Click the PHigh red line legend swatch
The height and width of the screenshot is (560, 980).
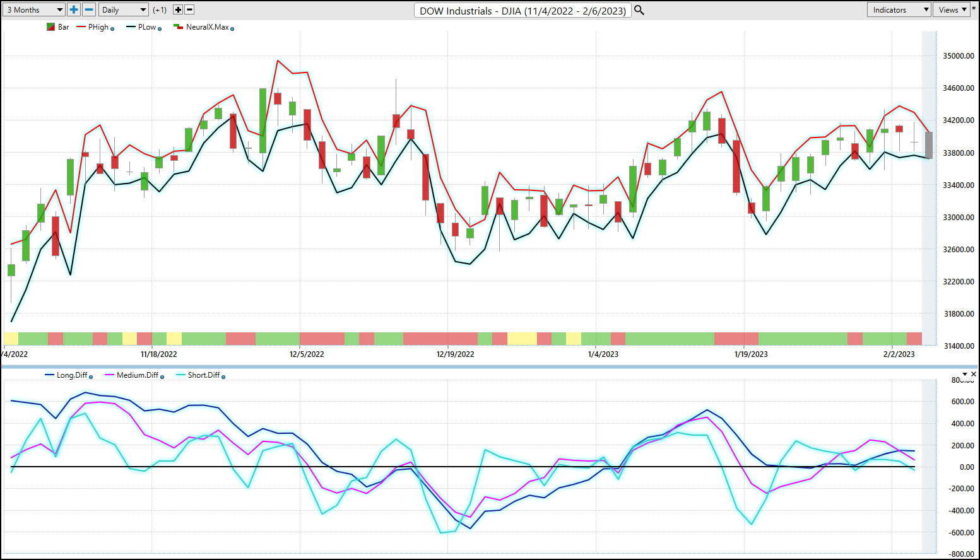(x=81, y=27)
